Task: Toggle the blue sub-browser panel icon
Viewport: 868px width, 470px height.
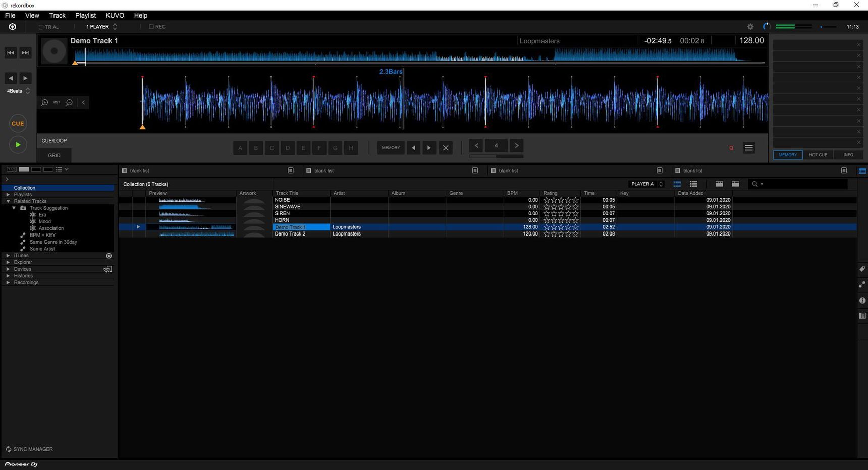Action: (862, 171)
